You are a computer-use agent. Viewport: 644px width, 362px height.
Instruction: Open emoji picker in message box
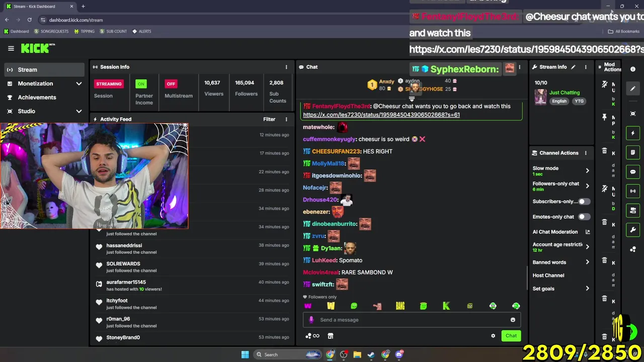[513, 320]
